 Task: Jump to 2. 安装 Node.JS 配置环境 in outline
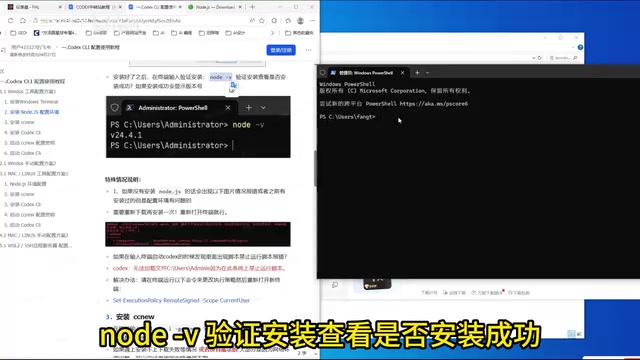[x=31, y=112]
